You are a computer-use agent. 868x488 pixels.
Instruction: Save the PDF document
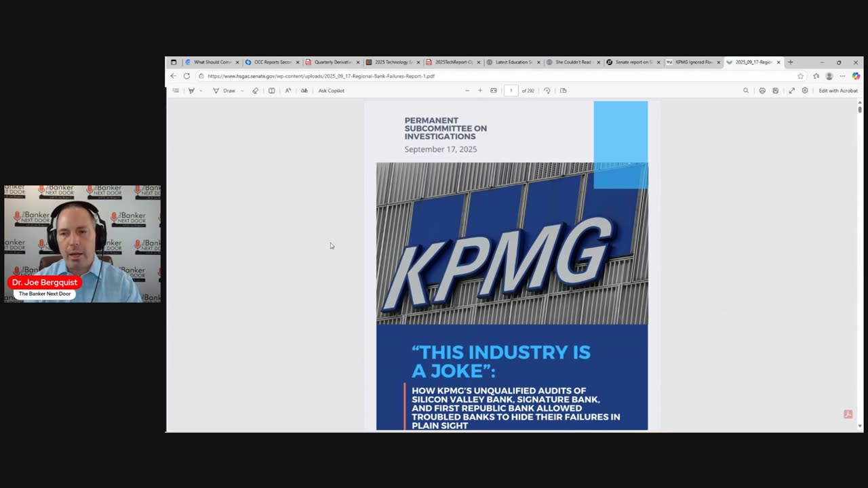pyautogui.click(x=776, y=90)
